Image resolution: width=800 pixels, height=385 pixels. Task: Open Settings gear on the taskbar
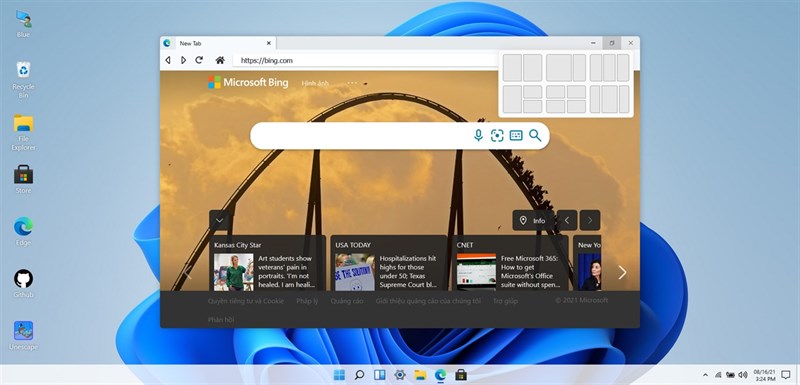[x=400, y=375]
